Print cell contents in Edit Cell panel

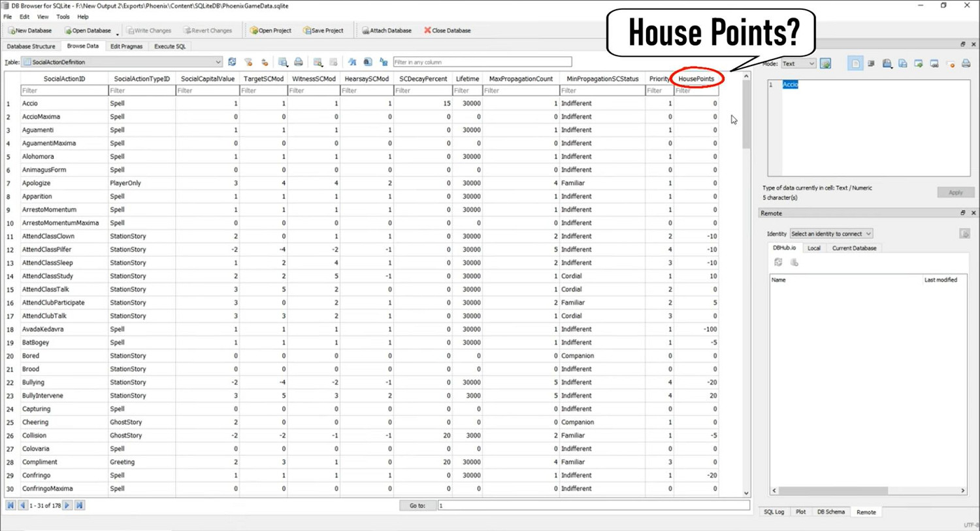[x=966, y=63]
